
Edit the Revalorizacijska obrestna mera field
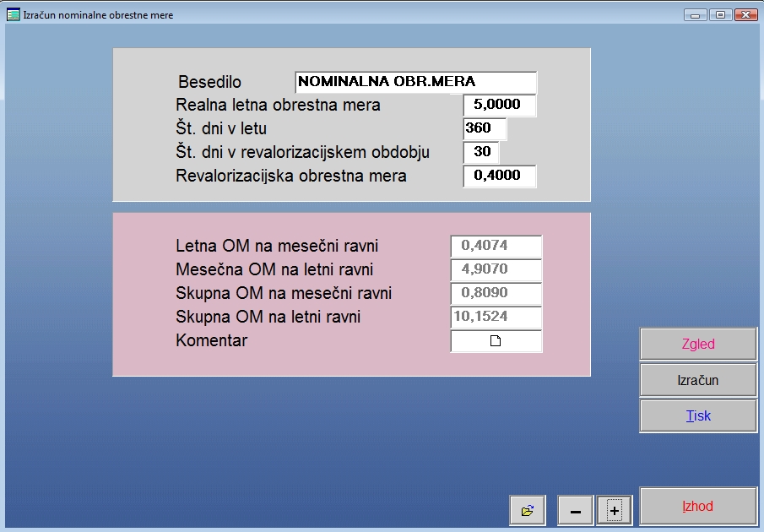(x=499, y=176)
